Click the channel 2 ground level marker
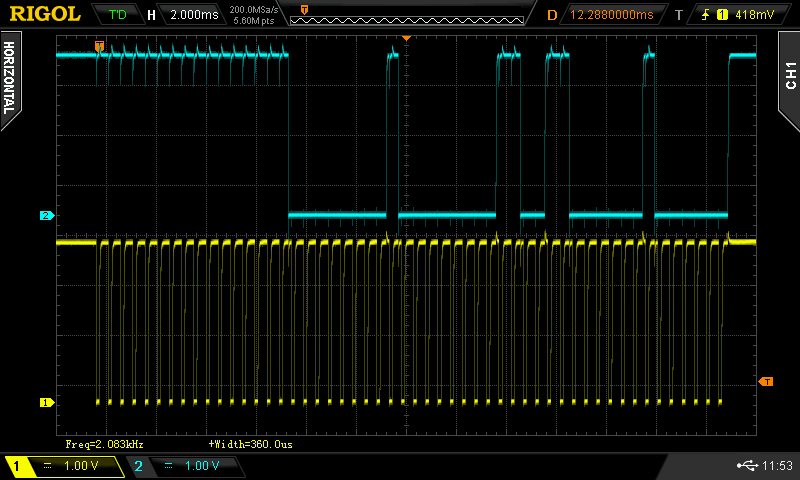This screenshot has height=480, width=800. (46, 215)
